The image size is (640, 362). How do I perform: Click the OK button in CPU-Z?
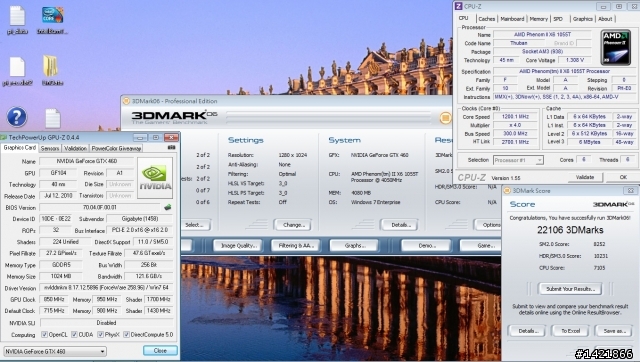pos(623,177)
